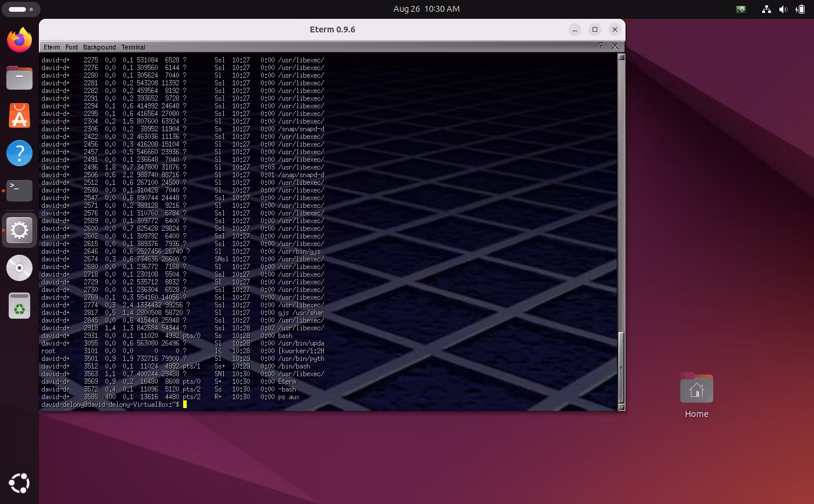The width and height of the screenshot is (814, 504).
Task: Show applications with Ubuntu logo button
Action: click(x=19, y=483)
